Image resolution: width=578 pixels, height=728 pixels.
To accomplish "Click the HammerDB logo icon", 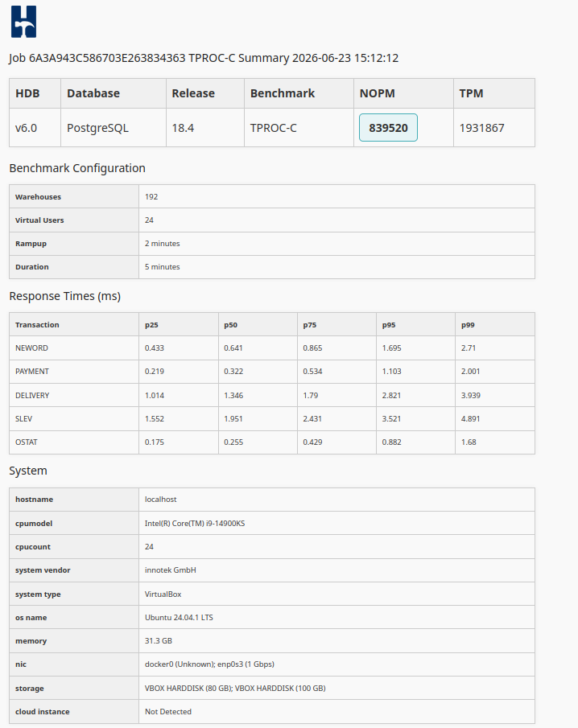I will [23, 22].
